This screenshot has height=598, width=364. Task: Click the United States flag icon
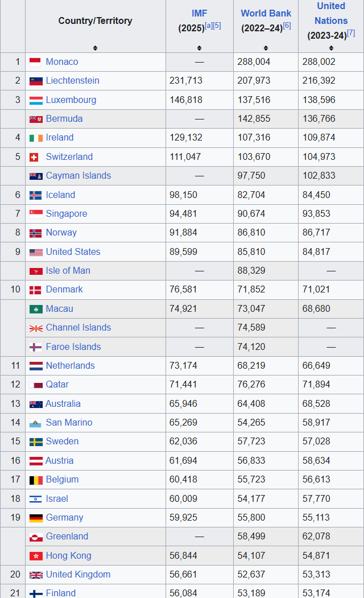pyautogui.click(x=36, y=252)
